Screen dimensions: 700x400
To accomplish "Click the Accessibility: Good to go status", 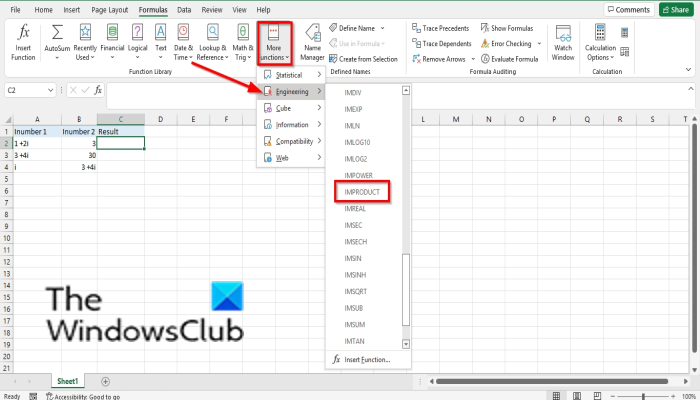I will click(x=83, y=396).
